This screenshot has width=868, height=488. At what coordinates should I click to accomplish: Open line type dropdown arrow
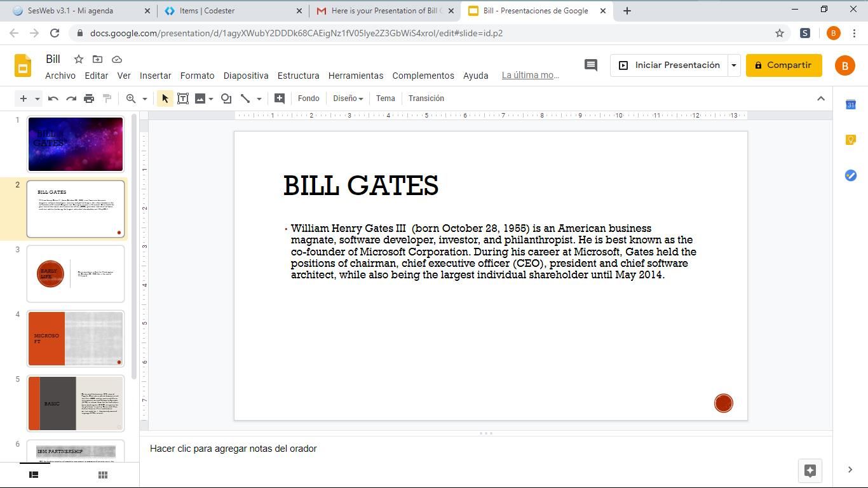pyautogui.click(x=259, y=98)
